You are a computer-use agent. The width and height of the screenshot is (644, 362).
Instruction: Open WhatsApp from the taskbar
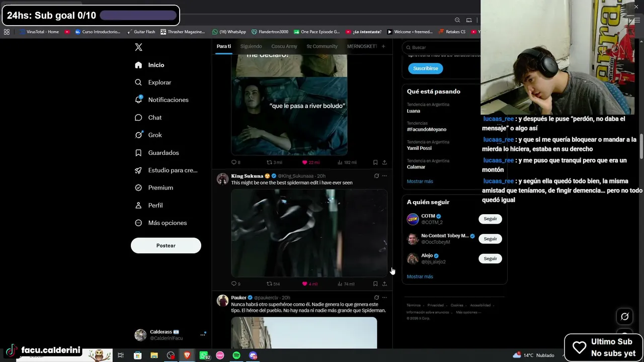pos(204,355)
